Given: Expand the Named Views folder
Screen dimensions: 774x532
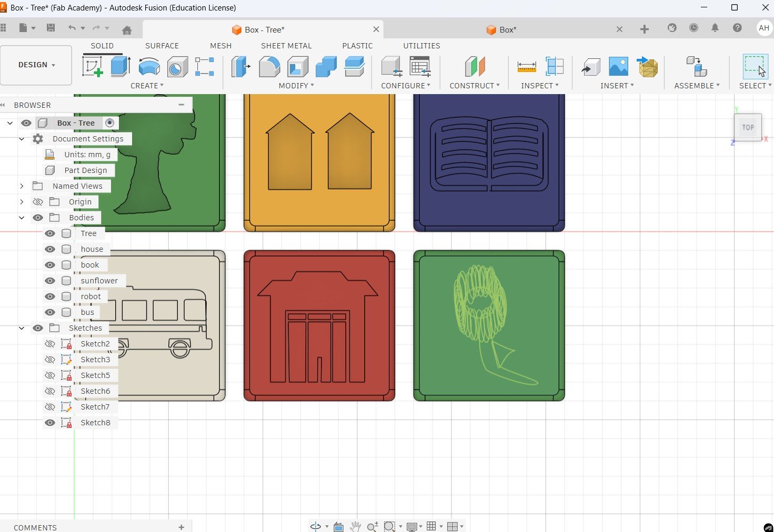Looking at the screenshot, I should tap(22, 186).
